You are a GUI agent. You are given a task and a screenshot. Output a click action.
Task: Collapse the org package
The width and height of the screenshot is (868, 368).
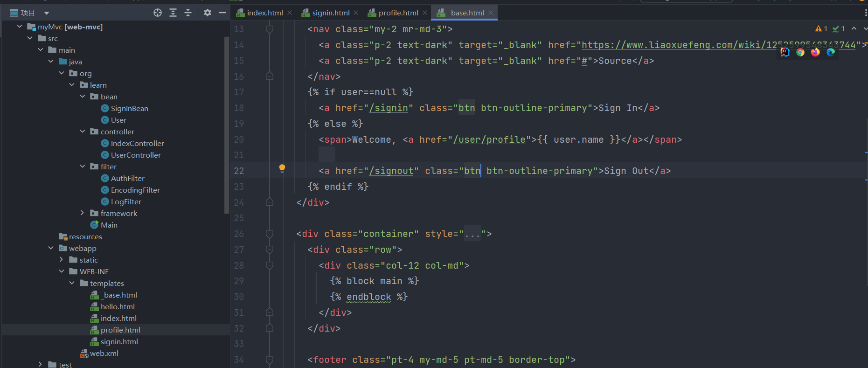(x=62, y=73)
